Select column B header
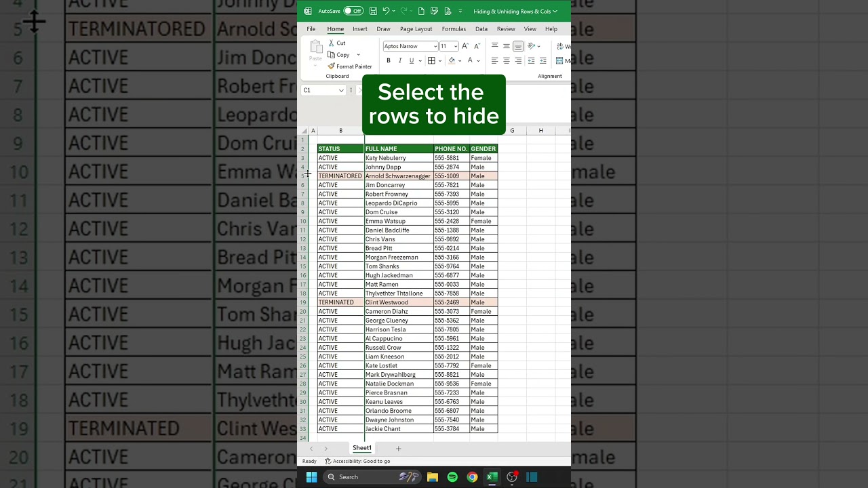Screen dimensions: 868x488 coord(340,131)
